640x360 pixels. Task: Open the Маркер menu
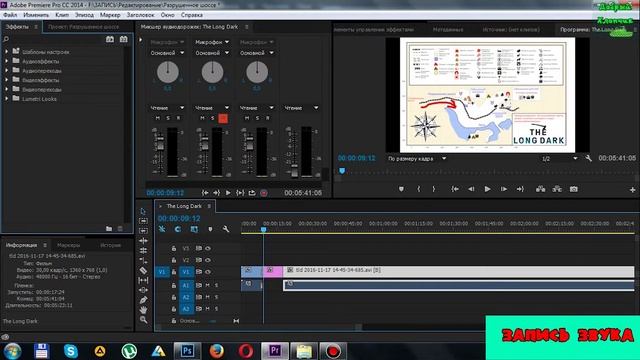tap(110, 15)
